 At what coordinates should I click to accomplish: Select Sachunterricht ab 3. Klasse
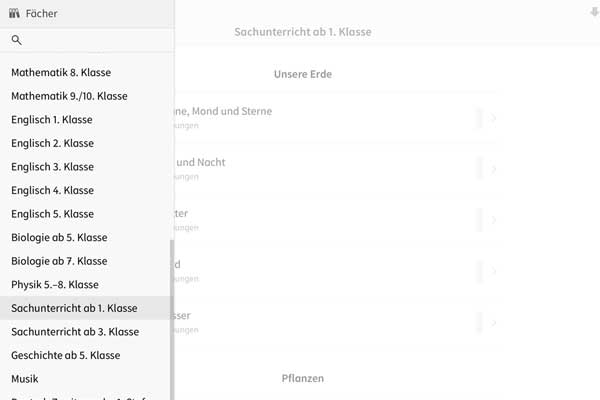point(75,332)
